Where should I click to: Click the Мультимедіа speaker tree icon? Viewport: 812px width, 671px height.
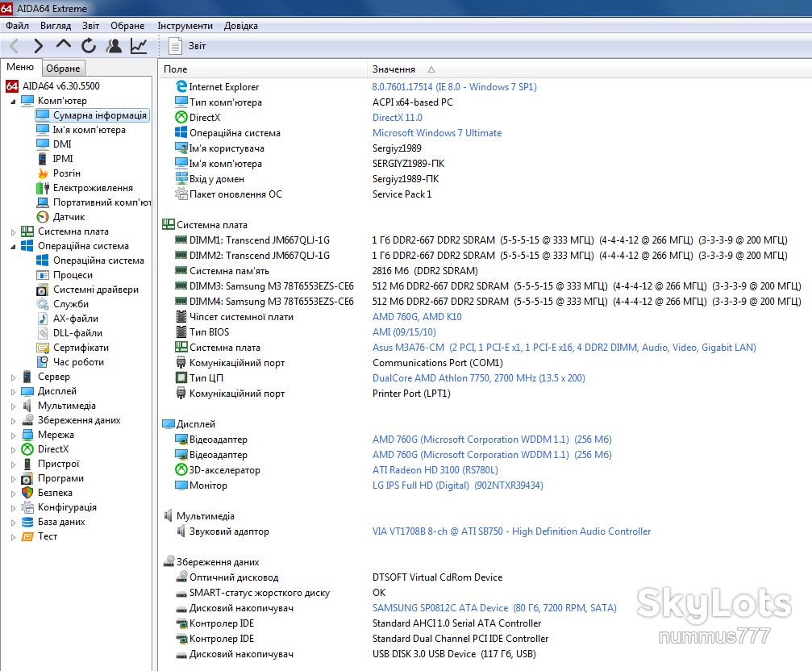pyautogui.click(x=27, y=406)
